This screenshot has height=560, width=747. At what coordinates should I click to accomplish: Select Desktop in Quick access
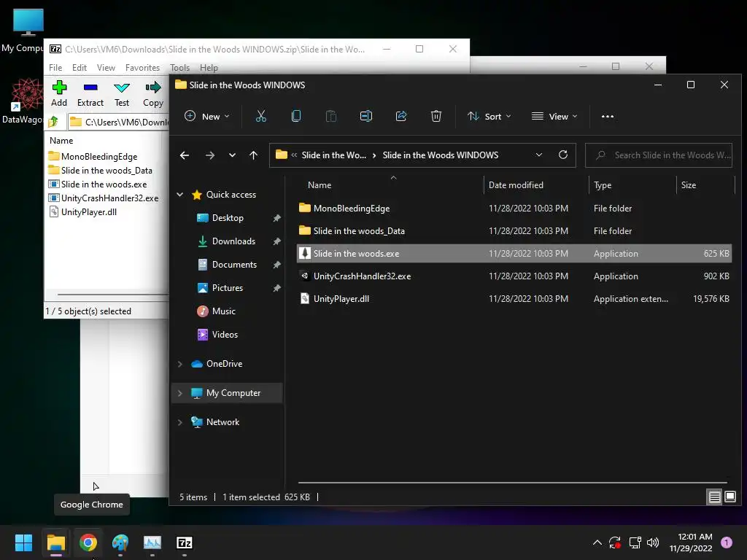[x=228, y=217]
